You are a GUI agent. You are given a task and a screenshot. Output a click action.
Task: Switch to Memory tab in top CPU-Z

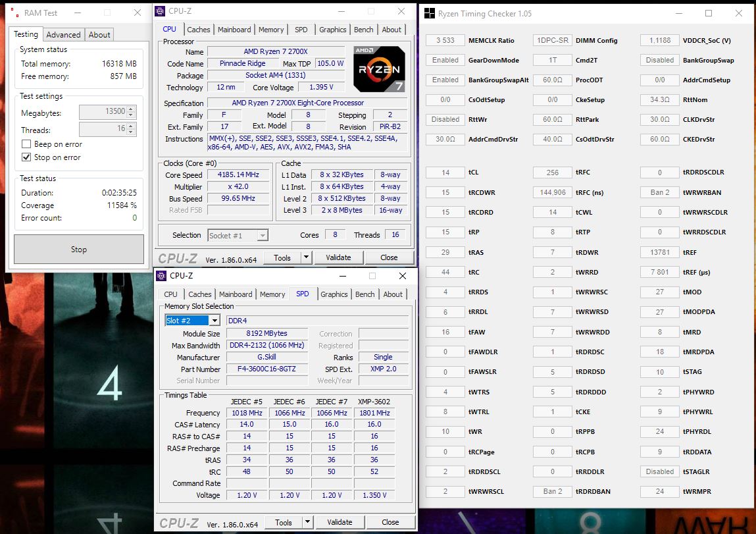tap(271, 30)
